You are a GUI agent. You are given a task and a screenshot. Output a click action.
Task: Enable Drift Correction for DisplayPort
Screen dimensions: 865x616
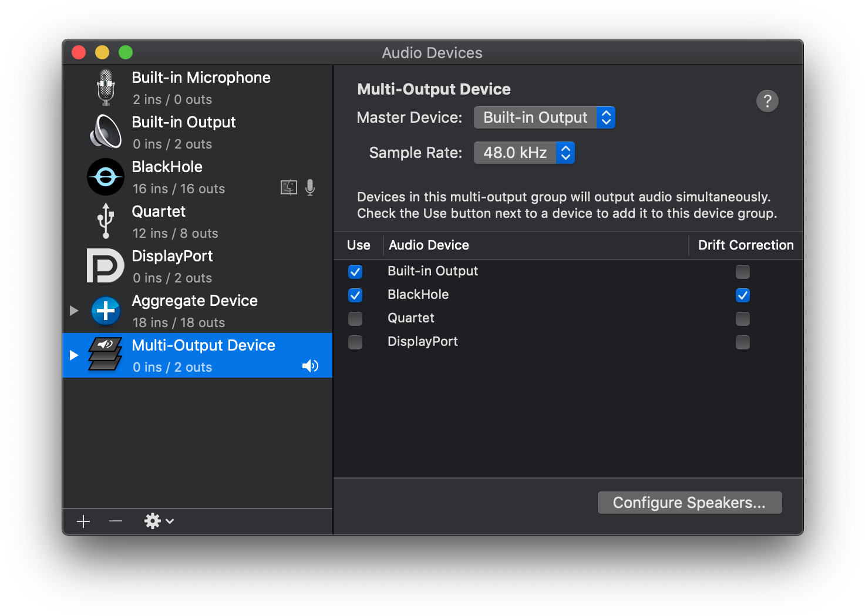click(x=743, y=342)
